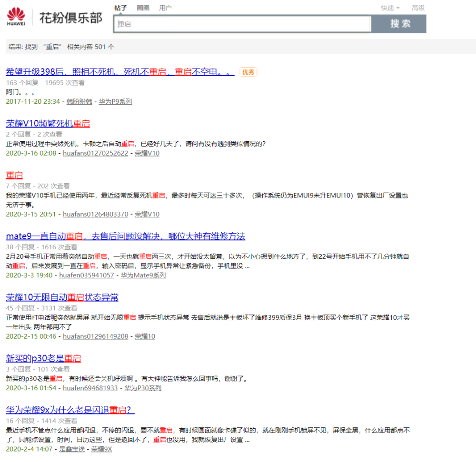
Task: Click the stats text 16 个回复 - 1414 次查看
Action: click(x=41, y=421)
